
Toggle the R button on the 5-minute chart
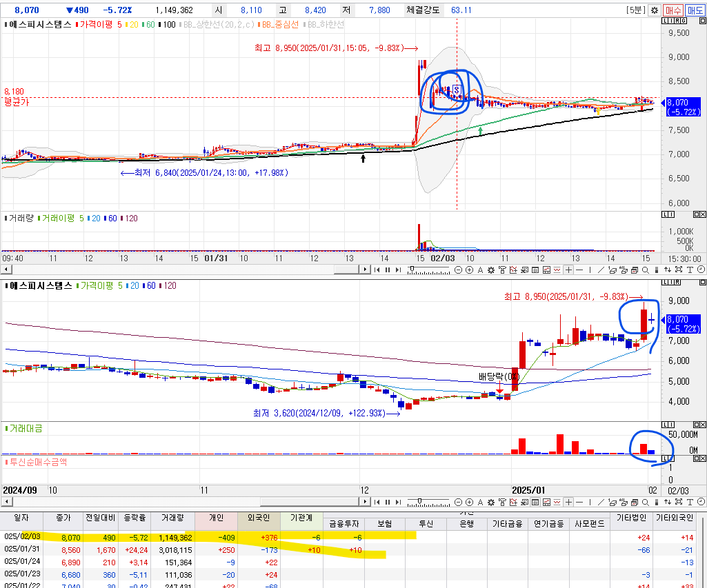677,21
